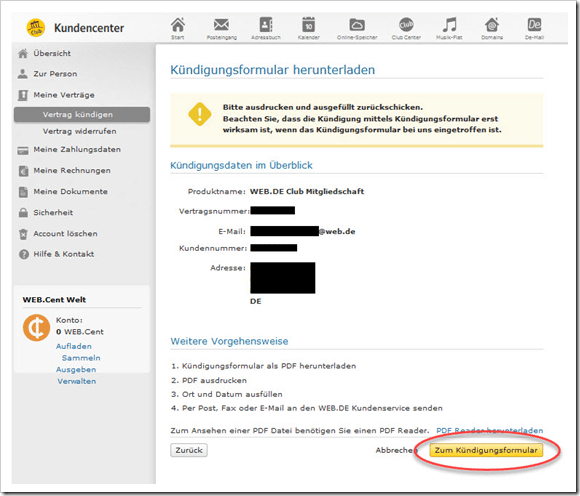The image size is (580, 496).
Task: Click the Hilfe question mark icon
Action: (24, 254)
